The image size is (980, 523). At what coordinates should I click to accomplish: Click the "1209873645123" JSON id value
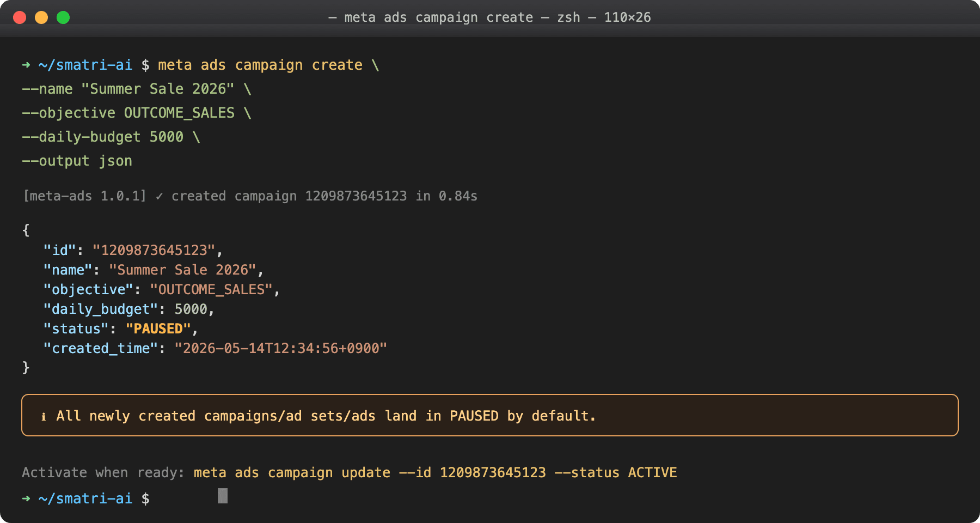(x=154, y=250)
